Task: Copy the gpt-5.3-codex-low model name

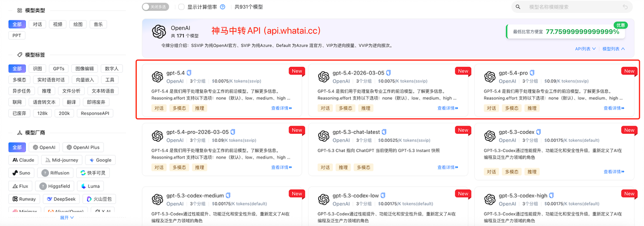Action: (x=383, y=195)
